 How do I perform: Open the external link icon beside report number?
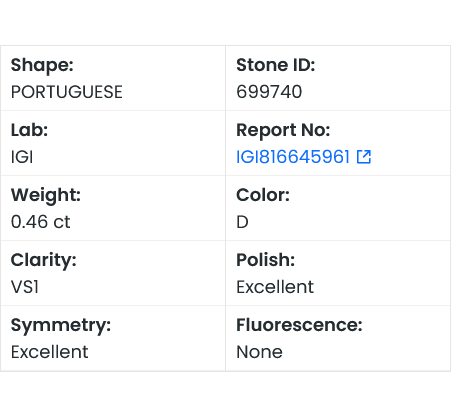(x=364, y=157)
